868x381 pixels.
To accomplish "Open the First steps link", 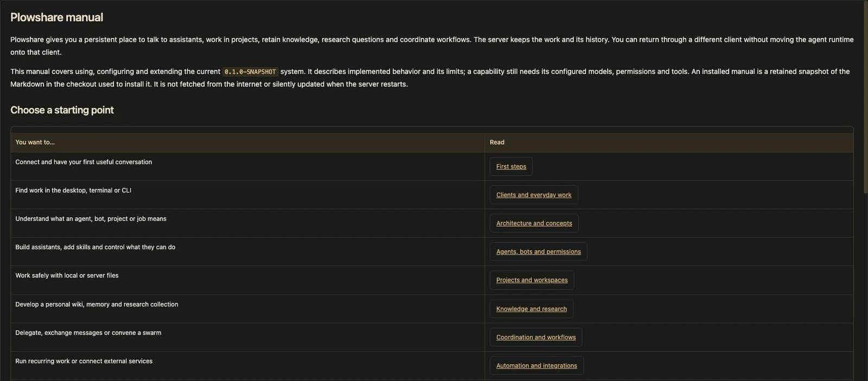I will pos(511,167).
